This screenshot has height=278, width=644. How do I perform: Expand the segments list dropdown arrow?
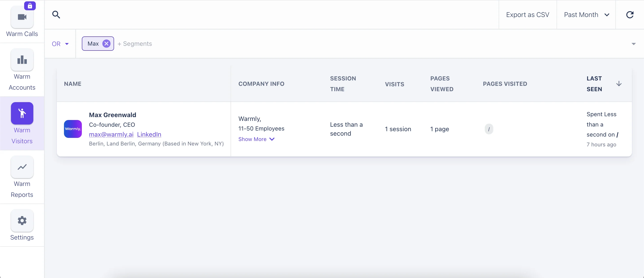pos(633,44)
